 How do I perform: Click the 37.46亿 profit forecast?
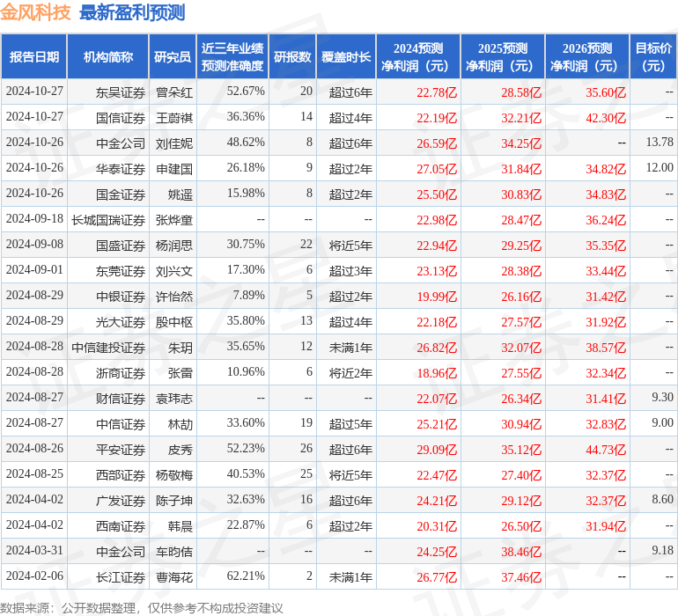(521, 577)
